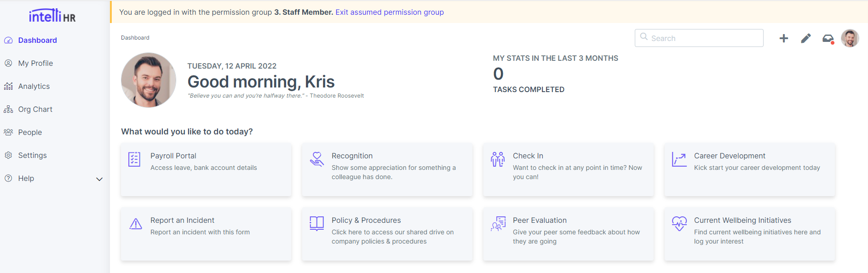Expand the Help menu chevron
Viewport: 868px width, 273px height.
pos(99,179)
